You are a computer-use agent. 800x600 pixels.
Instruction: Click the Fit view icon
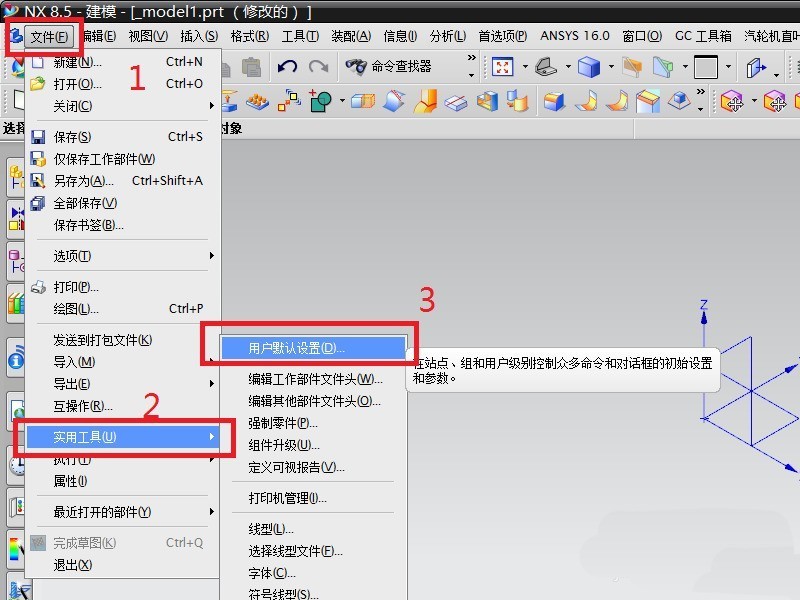(x=503, y=65)
